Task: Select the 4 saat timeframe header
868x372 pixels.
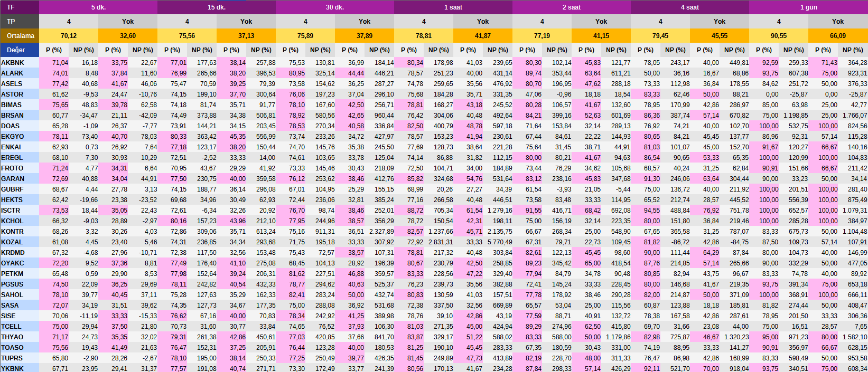Action: pos(689,7)
